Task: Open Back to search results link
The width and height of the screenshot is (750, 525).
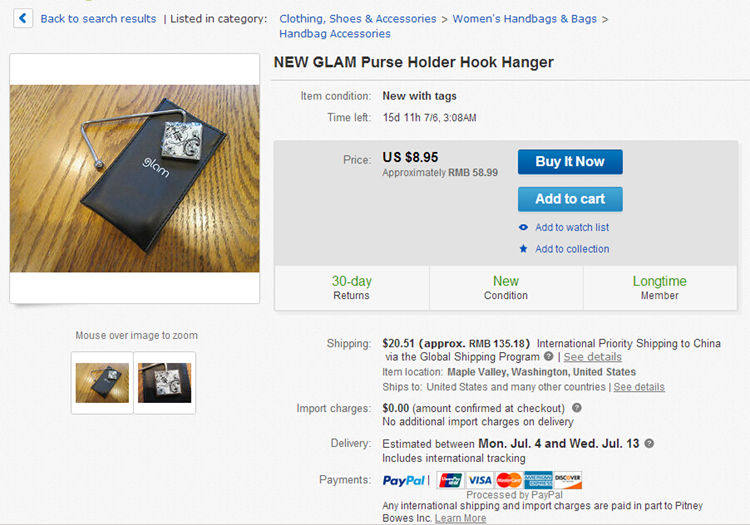Action: 98,19
